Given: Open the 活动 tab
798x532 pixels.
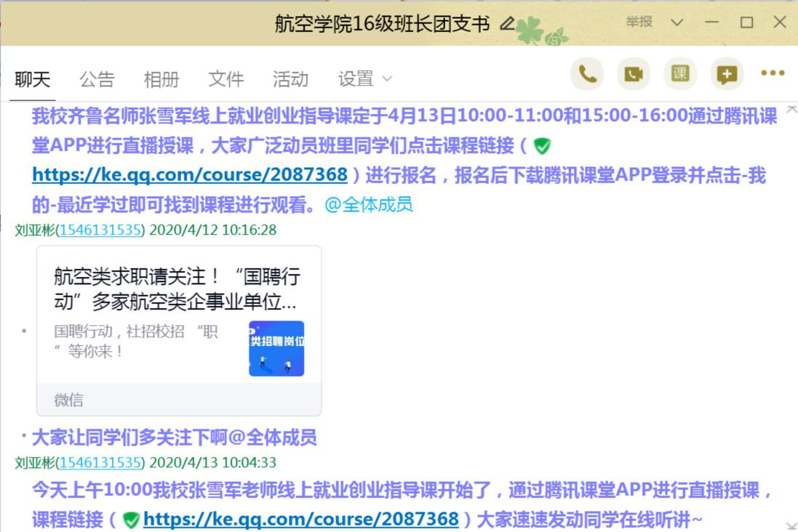Looking at the screenshot, I should 290,79.
